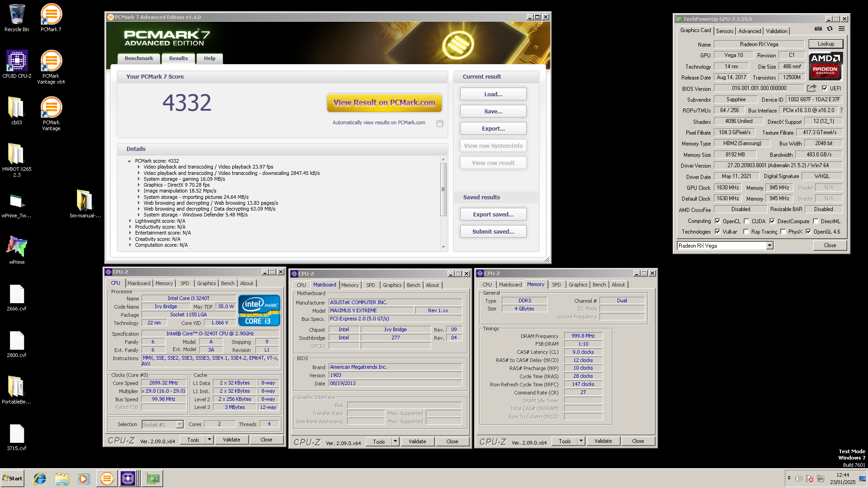Open the HWBOT X265 2.3 folder

click(x=17, y=160)
